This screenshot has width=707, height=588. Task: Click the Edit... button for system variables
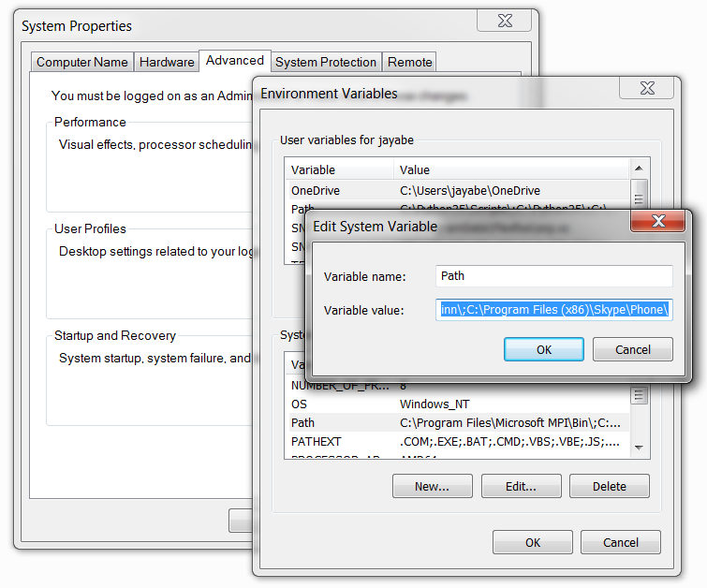point(521,486)
